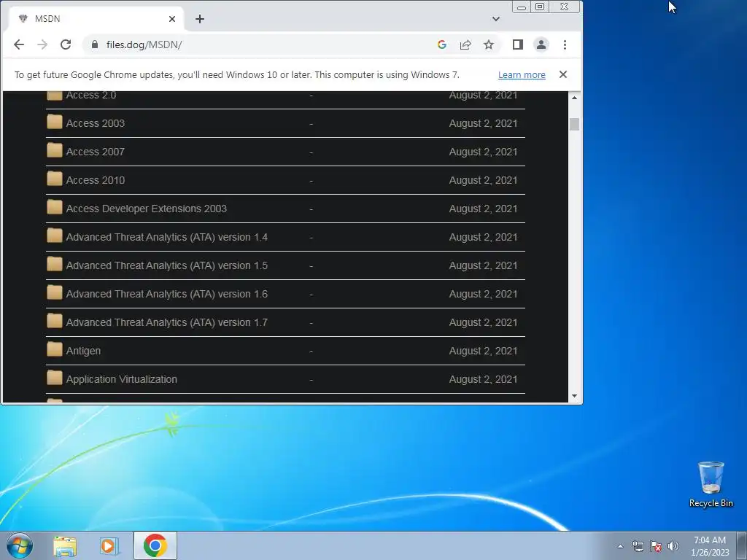Open a new tab with plus button
This screenshot has width=747, height=560.
[x=200, y=19]
